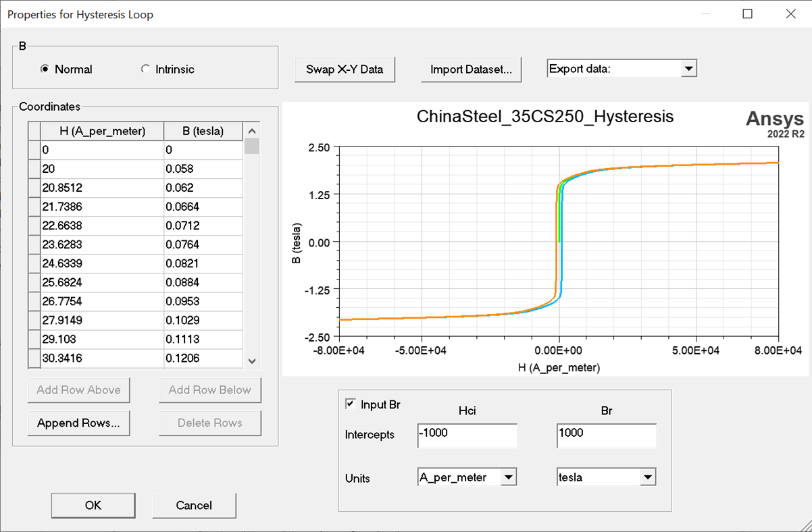Click the Import Dataset button
This screenshot has height=532, width=812.
point(471,69)
